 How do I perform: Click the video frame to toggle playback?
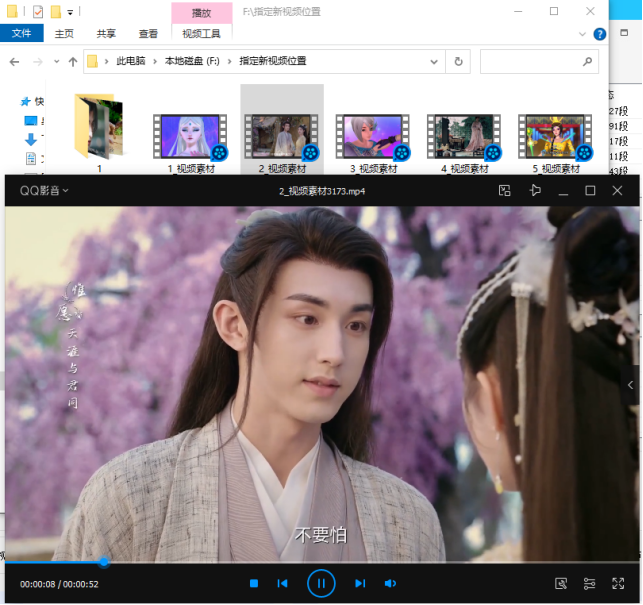[x=322, y=384]
